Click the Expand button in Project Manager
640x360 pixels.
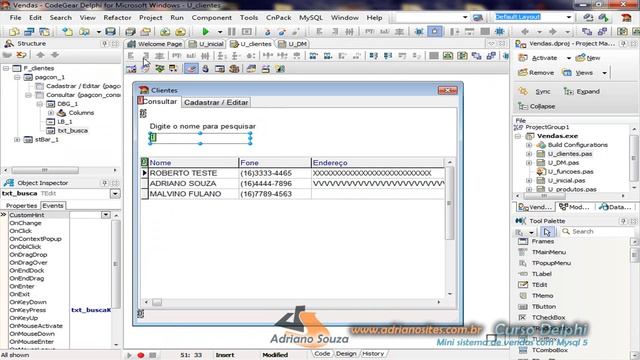click(582, 92)
